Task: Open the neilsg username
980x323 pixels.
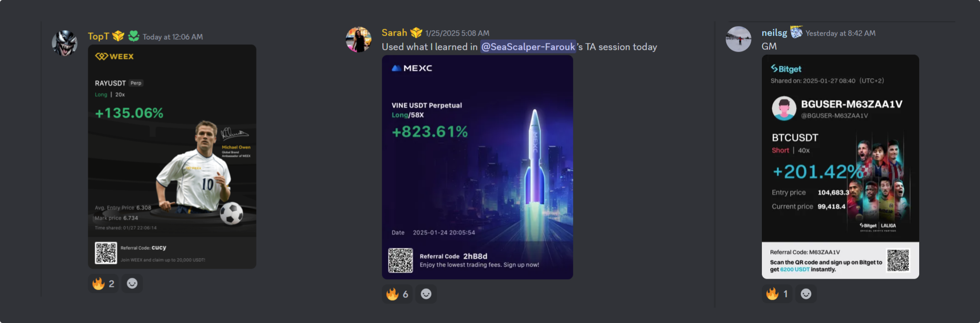Action: pyautogui.click(x=774, y=33)
